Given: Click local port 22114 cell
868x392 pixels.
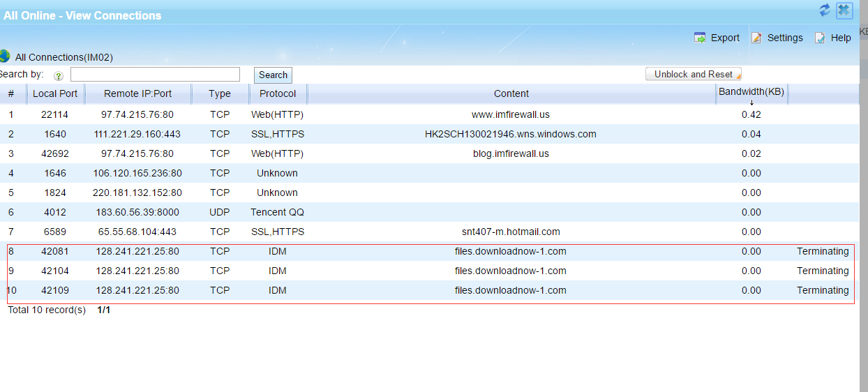Looking at the screenshot, I should 55,114.
